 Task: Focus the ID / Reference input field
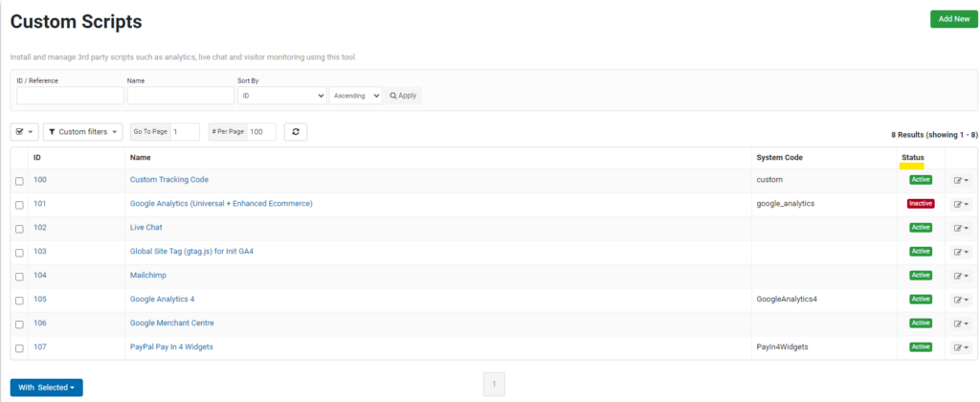point(70,96)
